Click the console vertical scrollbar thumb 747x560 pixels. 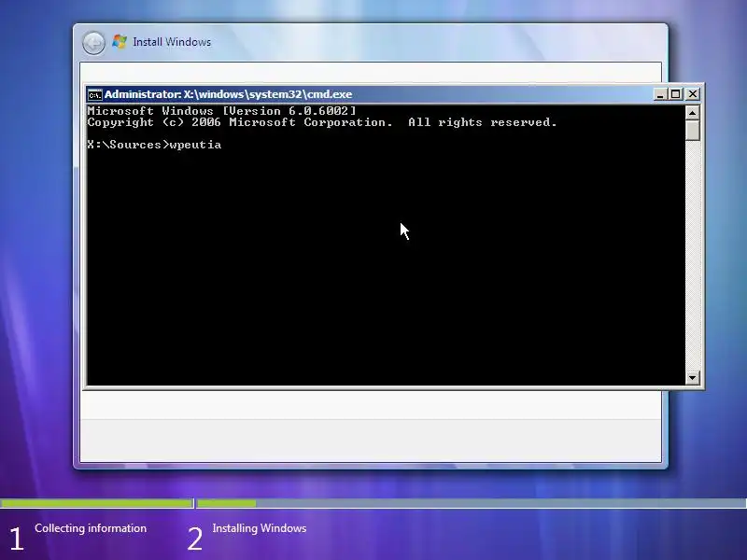click(x=692, y=130)
